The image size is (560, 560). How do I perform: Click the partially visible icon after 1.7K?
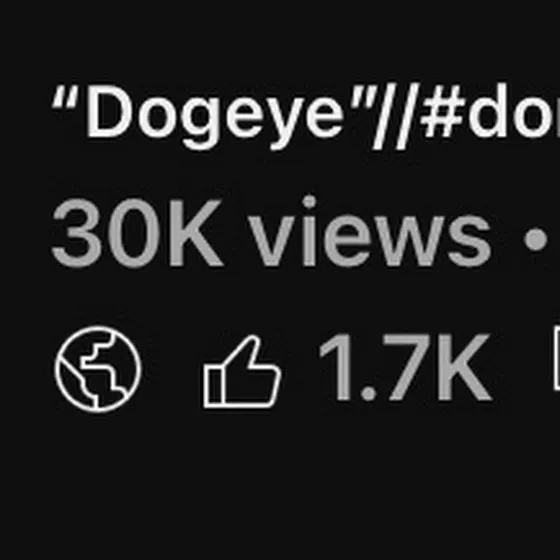pyautogui.click(x=557, y=357)
